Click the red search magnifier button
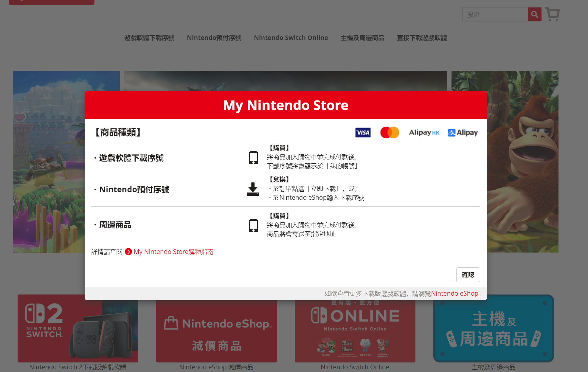Image resolution: width=588 pixels, height=372 pixels. click(x=534, y=14)
